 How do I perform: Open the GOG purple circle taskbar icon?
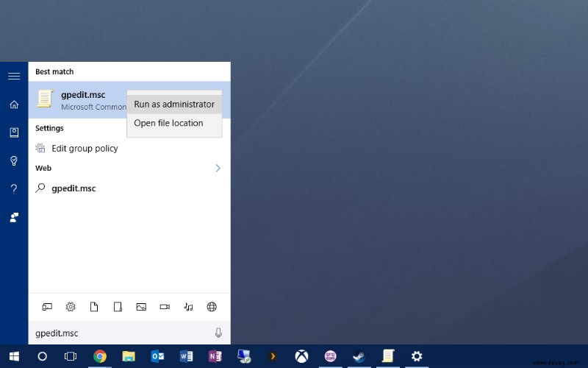tap(330, 356)
